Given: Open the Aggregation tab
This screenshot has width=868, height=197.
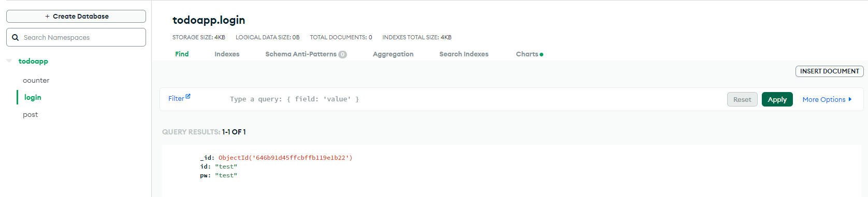Looking at the screenshot, I should point(393,54).
